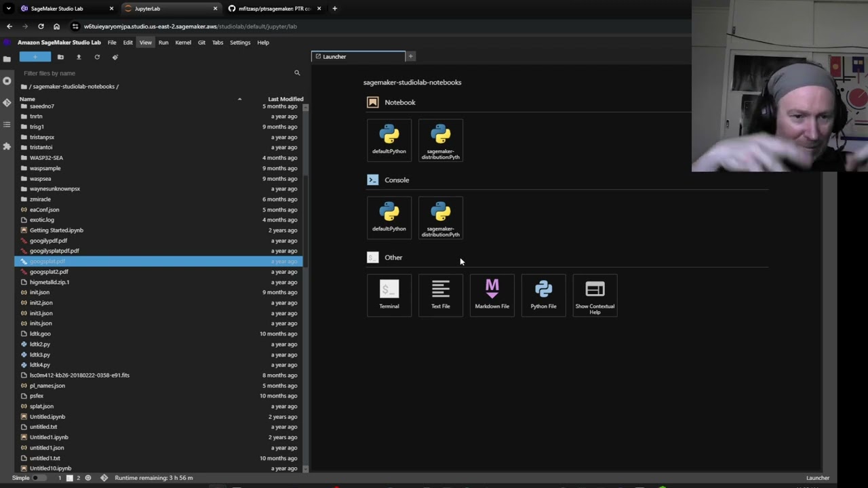Sort files by Last Modified column
868x488 pixels.
coord(285,99)
